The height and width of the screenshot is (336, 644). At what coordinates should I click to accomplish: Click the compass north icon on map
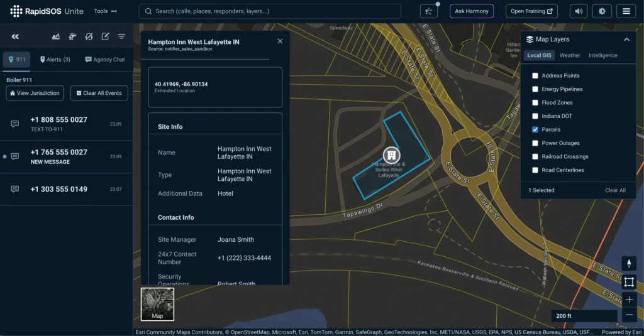click(x=629, y=263)
